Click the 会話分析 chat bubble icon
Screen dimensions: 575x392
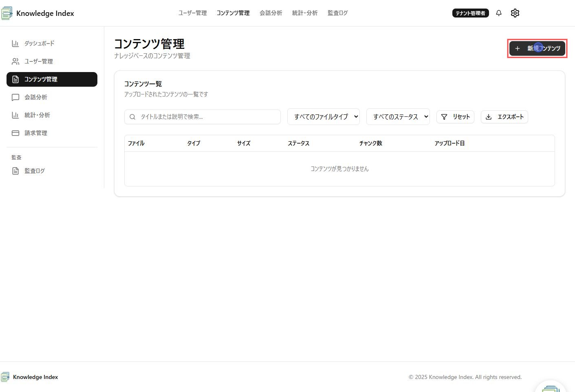(x=15, y=97)
